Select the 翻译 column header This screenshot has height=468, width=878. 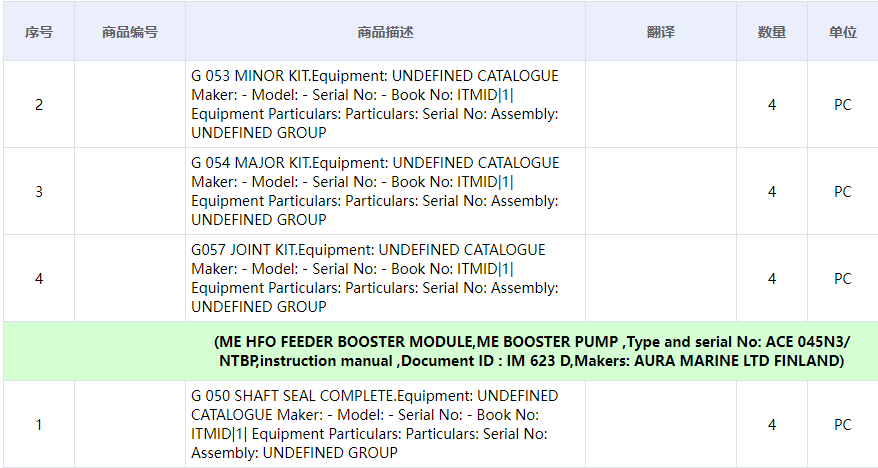pyautogui.click(x=661, y=32)
